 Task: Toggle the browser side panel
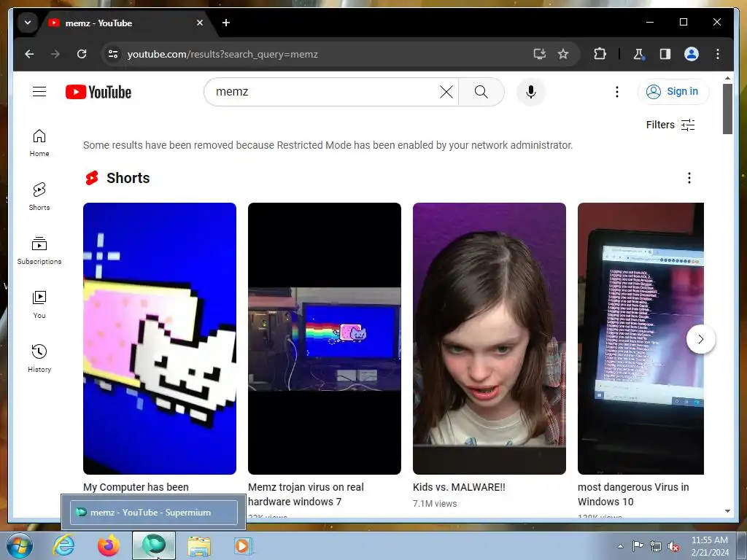coord(665,54)
